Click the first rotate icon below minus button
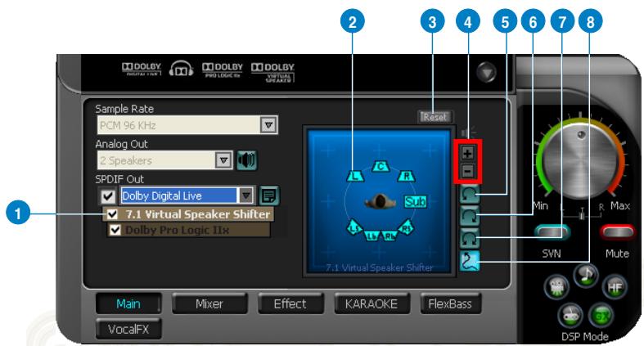644x346 pixels. pos(470,194)
